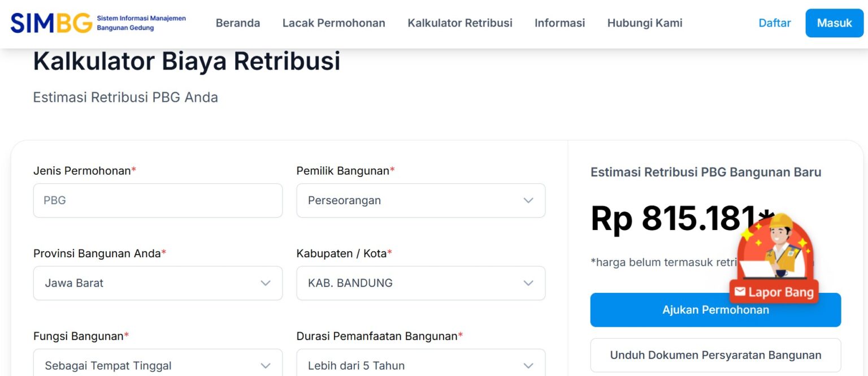This screenshot has width=868, height=376.
Task: Click the chevron on Durasi Pemanfaatan dropdown
Action: click(528, 365)
